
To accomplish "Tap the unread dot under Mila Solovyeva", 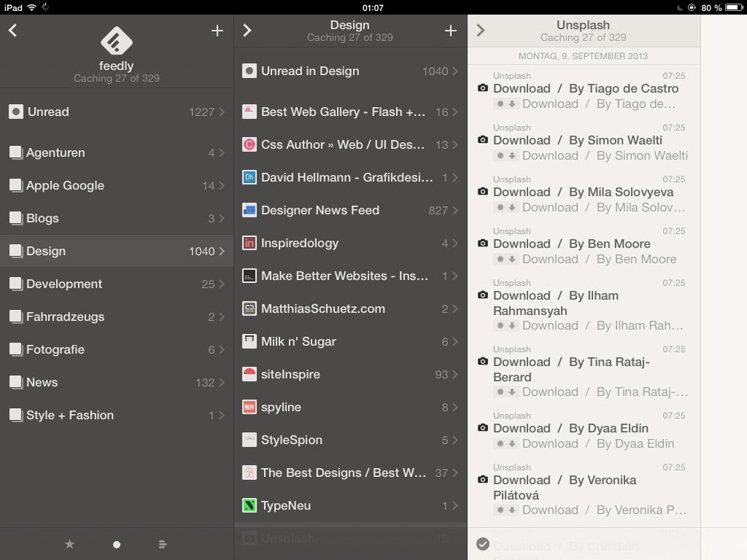I will pyautogui.click(x=500, y=207).
